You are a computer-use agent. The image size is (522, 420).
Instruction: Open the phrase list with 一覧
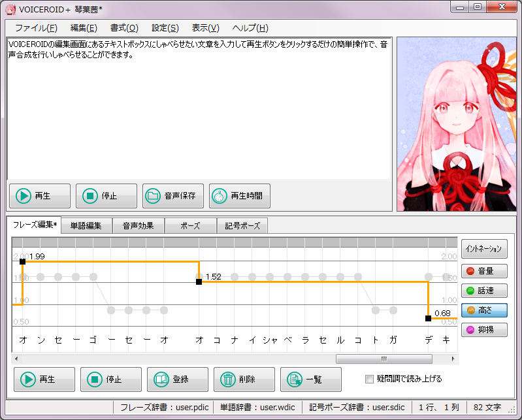click(310, 379)
